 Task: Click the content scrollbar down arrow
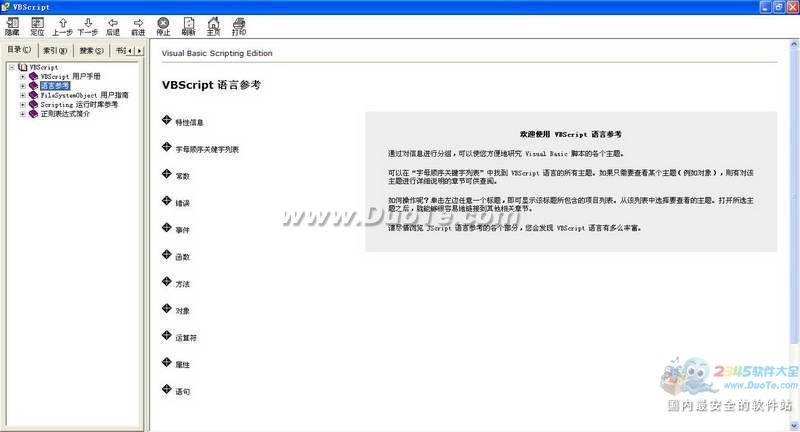(x=794, y=425)
